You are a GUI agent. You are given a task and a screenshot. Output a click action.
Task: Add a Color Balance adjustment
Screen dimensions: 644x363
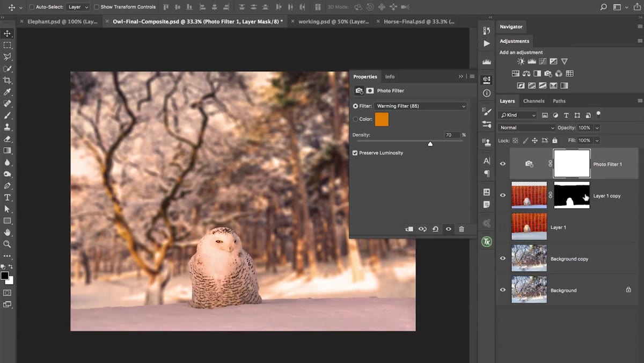(526, 74)
